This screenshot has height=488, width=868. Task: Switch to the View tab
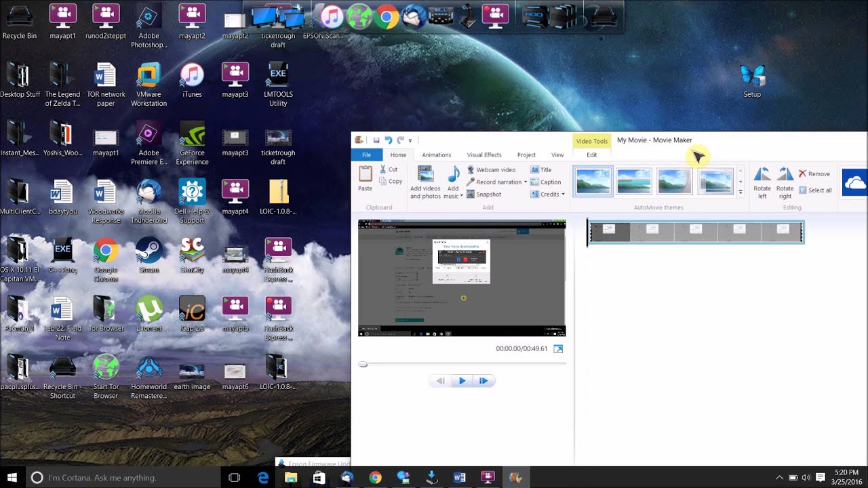557,155
